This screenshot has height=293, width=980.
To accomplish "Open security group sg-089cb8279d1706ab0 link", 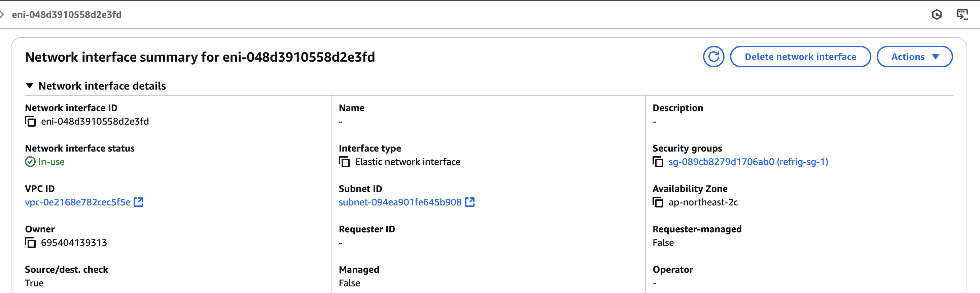I will 748,162.
